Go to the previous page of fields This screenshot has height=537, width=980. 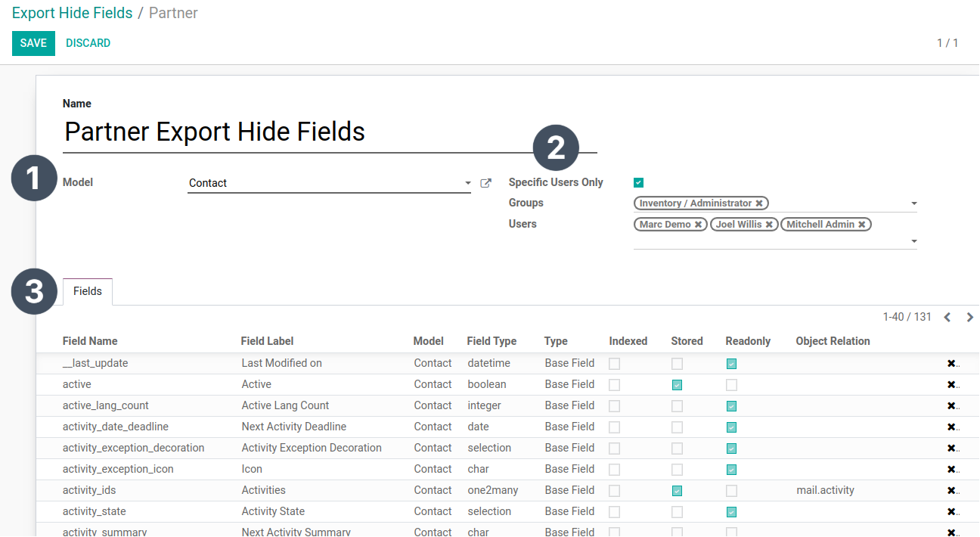[x=947, y=318]
